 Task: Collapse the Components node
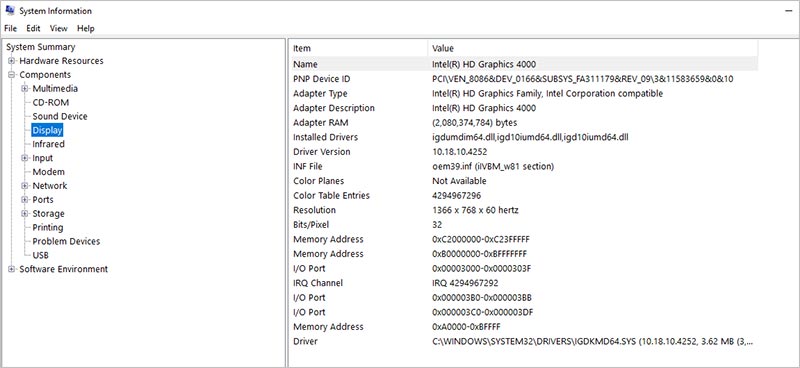point(11,75)
